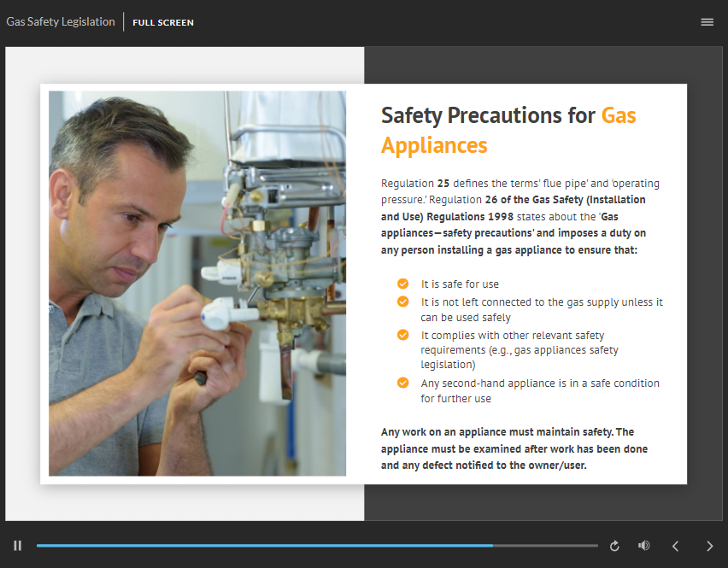
Task: Click the 'It is safe for use' checkmark
Action: coord(403,284)
